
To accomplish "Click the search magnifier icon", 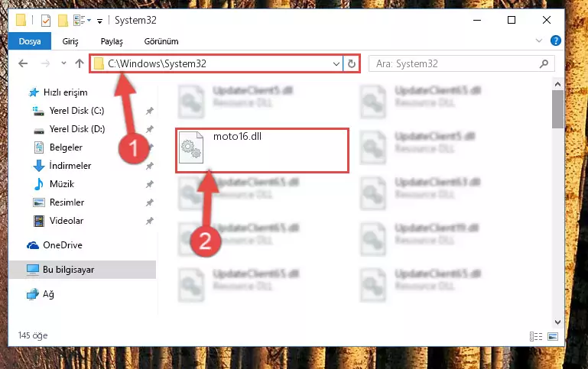I will pos(544,63).
